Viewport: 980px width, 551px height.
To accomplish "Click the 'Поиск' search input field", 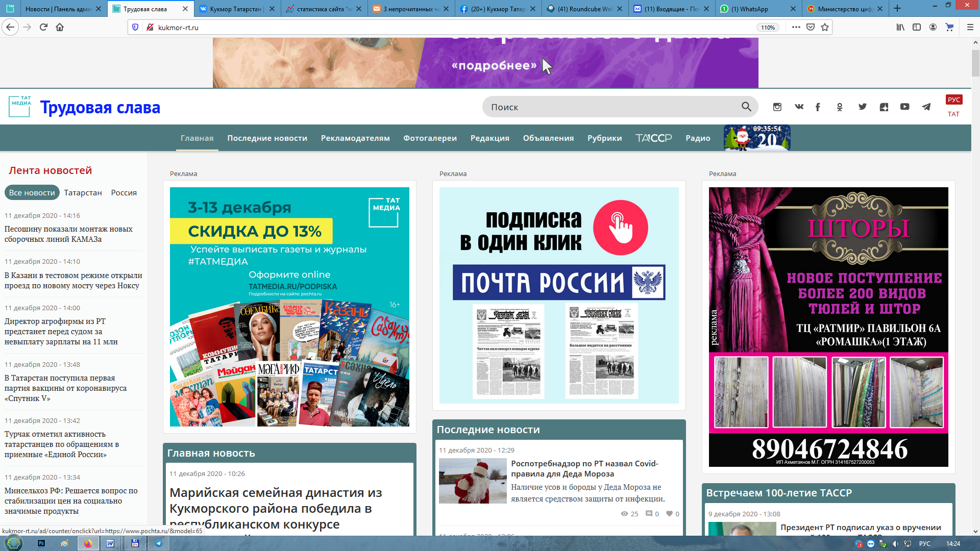I will (612, 107).
